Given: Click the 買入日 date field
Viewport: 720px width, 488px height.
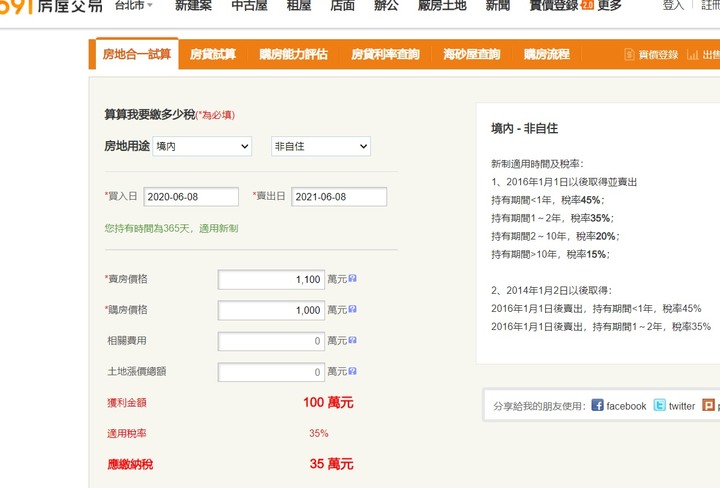Looking at the screenshot, I should point(191,197).
